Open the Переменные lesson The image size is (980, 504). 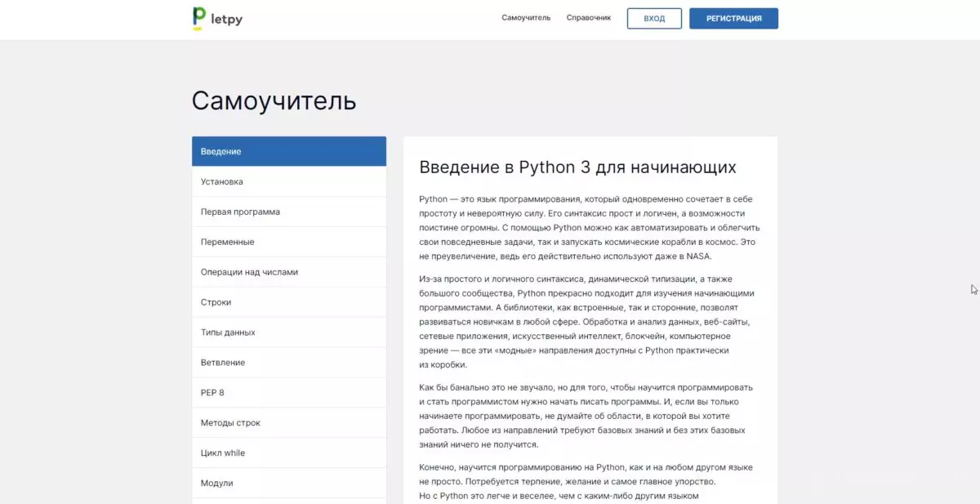(289, 242)
